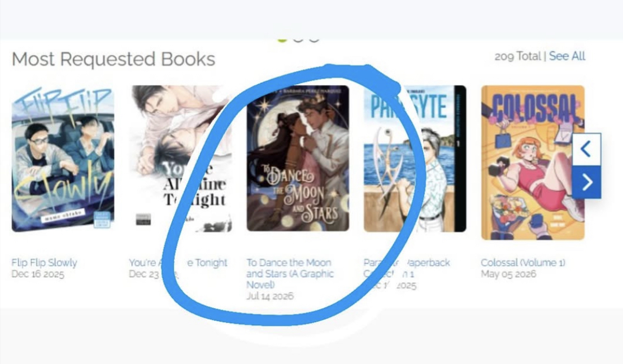This screenshot has width=623, height=364.
Task: Click the Jul 14 2026 release date
Action: (270, 296)
